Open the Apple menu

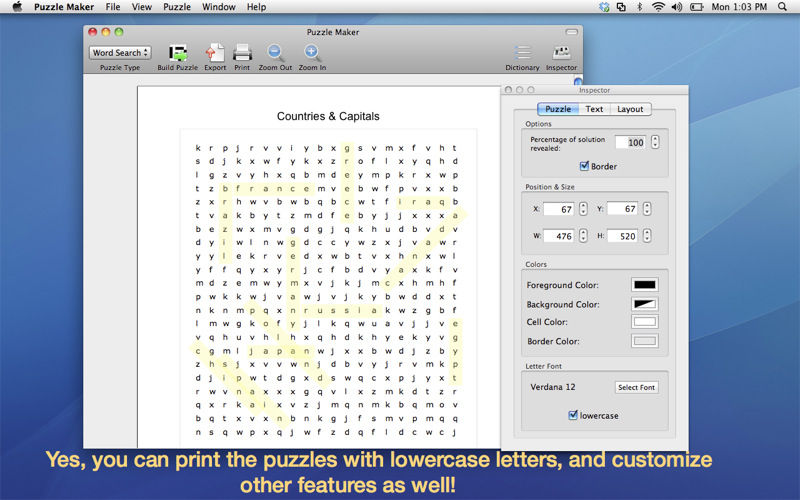click(x=17, y=7)
